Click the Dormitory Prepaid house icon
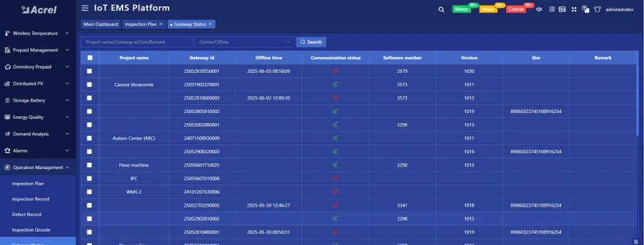 click(x=7, y=67)
